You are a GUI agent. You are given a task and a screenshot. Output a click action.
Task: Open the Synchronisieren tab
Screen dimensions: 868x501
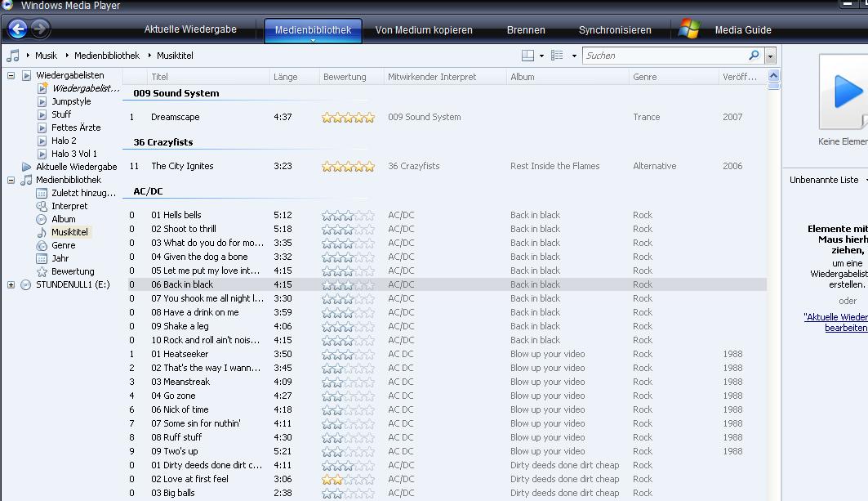[x=615, y=30]
